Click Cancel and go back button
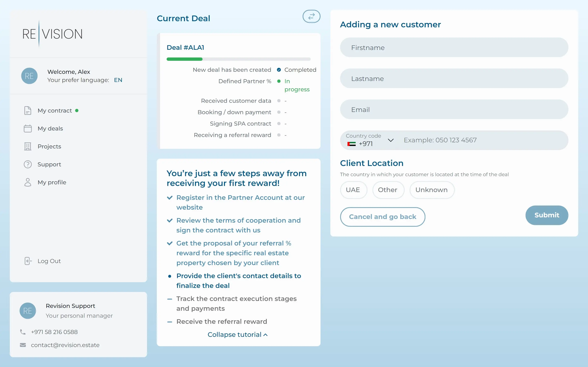Screen dimensions: 588x367 [x=382, y=217]
